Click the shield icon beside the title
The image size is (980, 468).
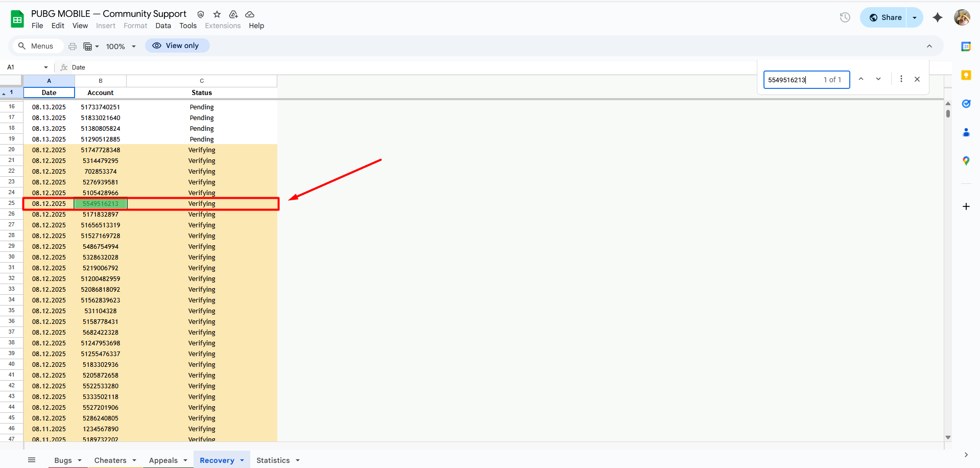coord(201,14)
